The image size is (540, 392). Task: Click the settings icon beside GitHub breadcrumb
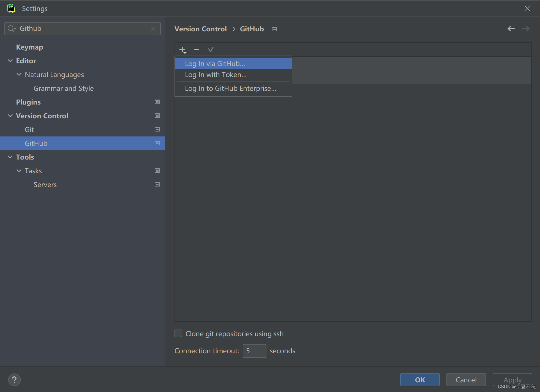tap(274, 29)
